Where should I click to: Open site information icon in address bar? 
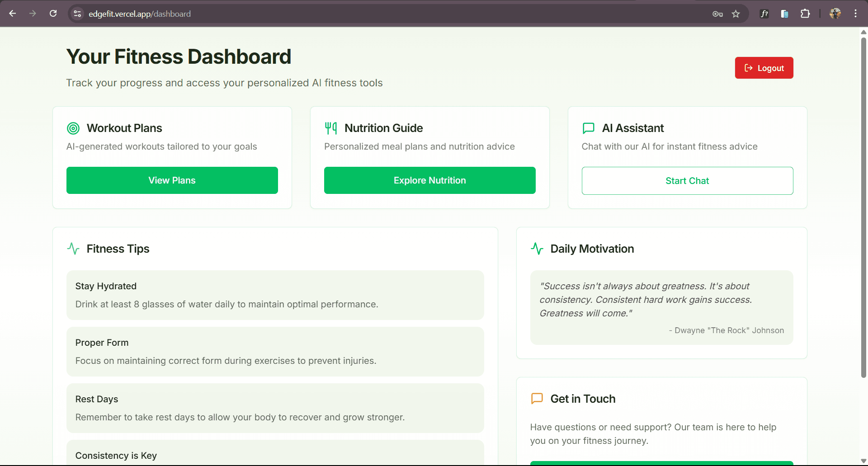[77, 14]
